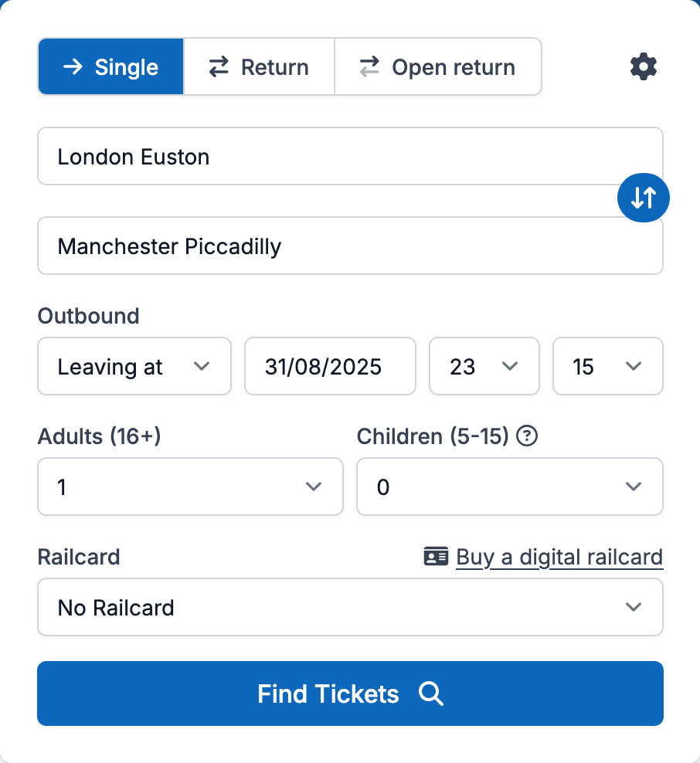Click the arrow icon on Single tab
The width and height of the screenshot is (700, 763).
coord(73,66)
